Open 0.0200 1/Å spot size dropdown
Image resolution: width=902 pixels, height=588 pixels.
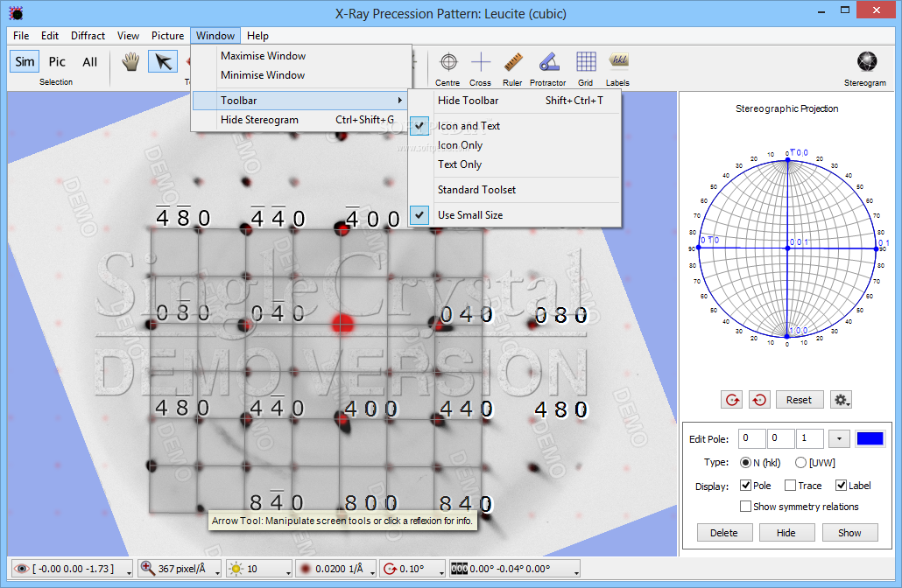pos(373,571)
